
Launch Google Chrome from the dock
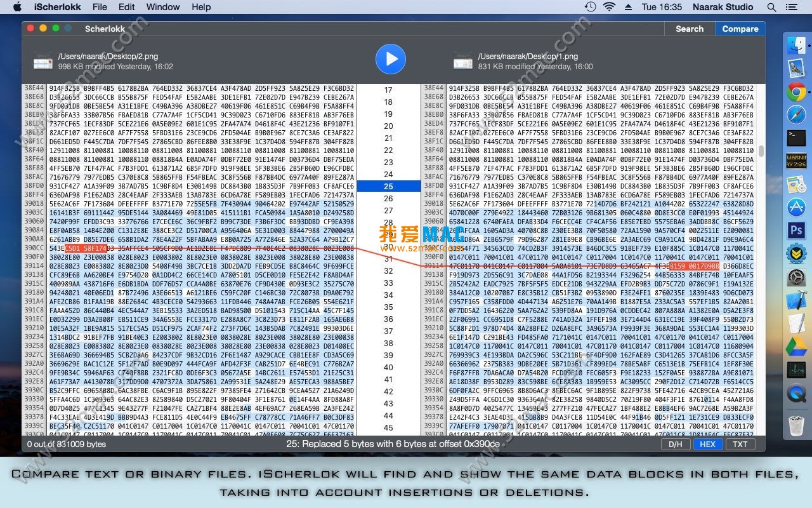pyautogui.click(x=796, y=92)
